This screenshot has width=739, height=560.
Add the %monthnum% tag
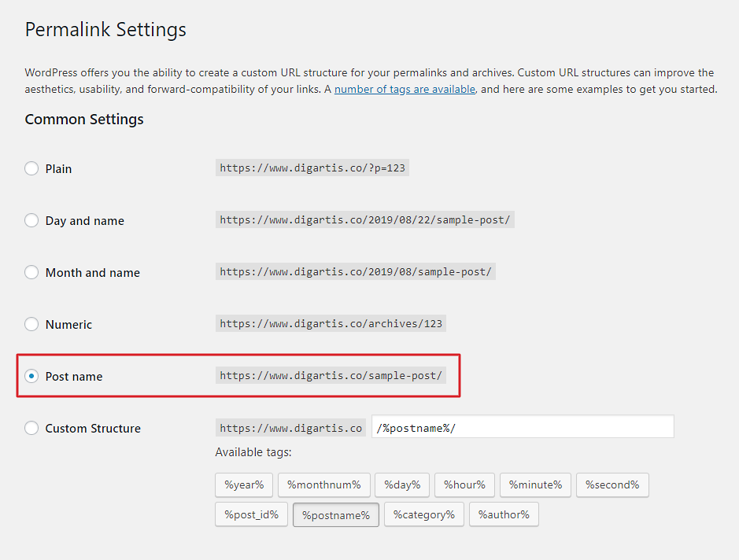[324, 485]
